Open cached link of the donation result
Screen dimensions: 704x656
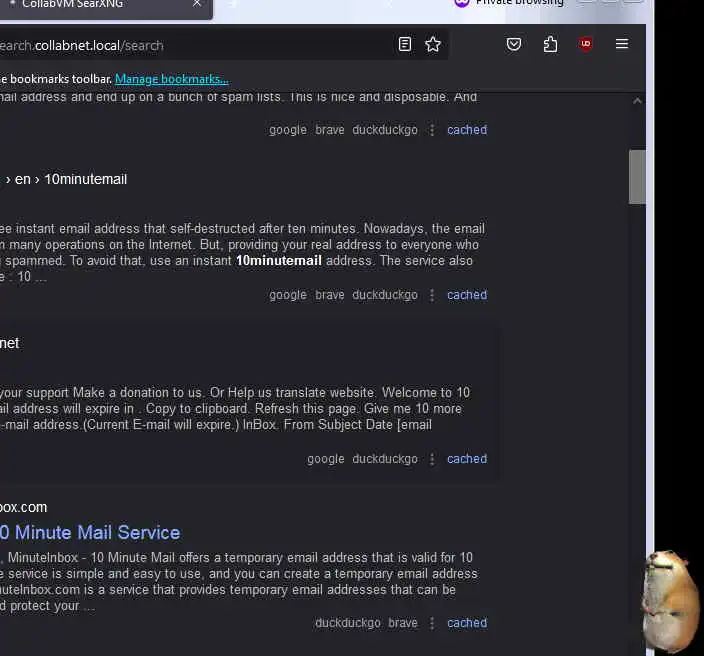pos(467,459)
